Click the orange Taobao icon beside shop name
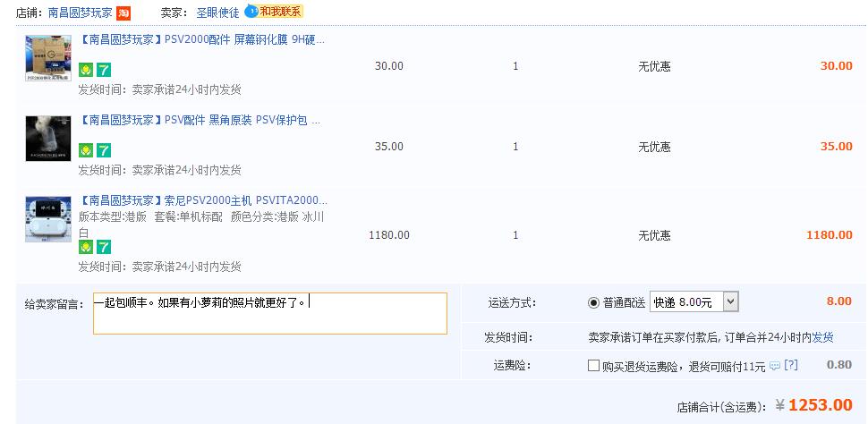The width and height of the screenshot is (868, 424). pos(123,13)
